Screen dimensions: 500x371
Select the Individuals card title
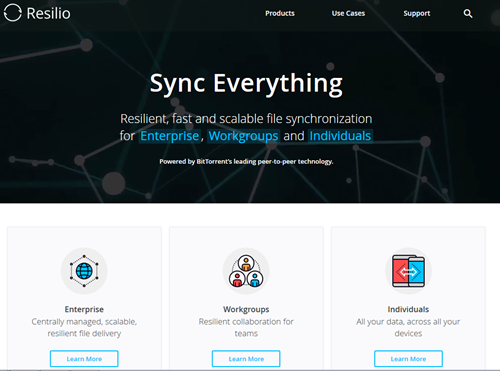click(408, 309)
